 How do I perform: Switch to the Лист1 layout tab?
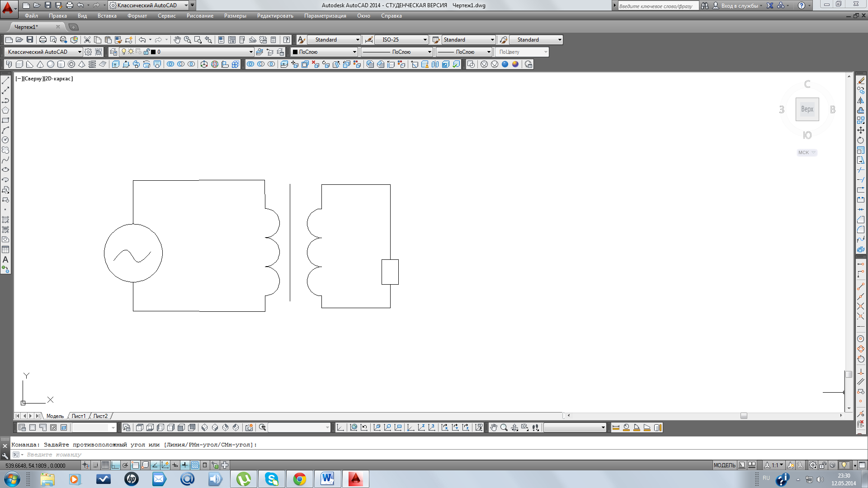[78, 416]
